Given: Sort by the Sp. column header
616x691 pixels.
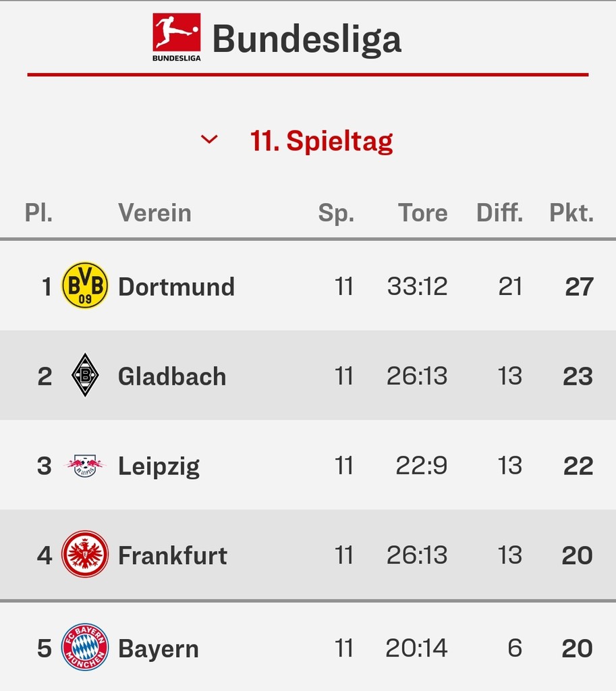Looking at the screenshot, I should pyautogui.click(x=336, y=214).
